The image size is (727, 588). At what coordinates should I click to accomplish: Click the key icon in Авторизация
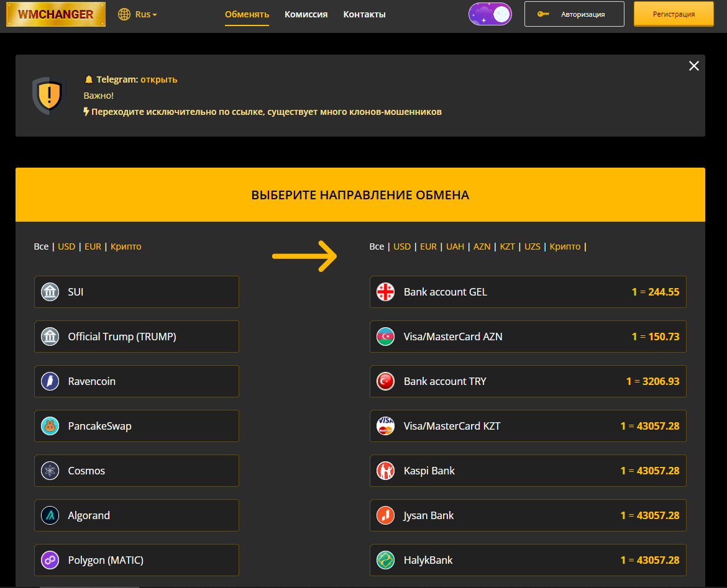point(543,14)
